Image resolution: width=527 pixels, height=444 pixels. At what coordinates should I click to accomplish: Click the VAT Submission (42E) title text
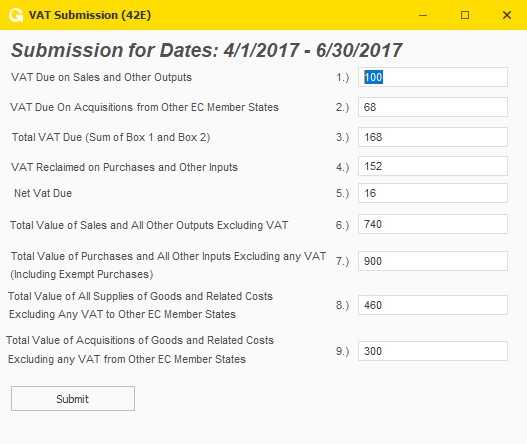tap(90, 15)
